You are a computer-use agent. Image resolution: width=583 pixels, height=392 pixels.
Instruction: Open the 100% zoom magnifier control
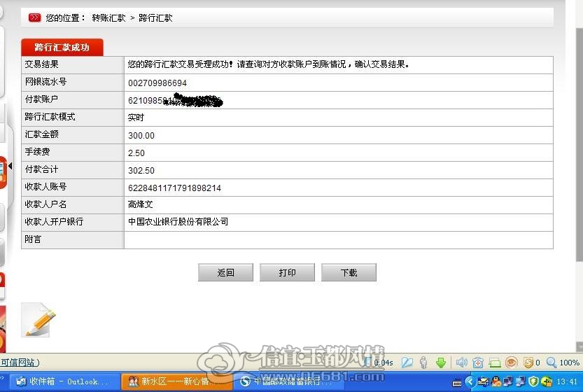pos(563,363)
